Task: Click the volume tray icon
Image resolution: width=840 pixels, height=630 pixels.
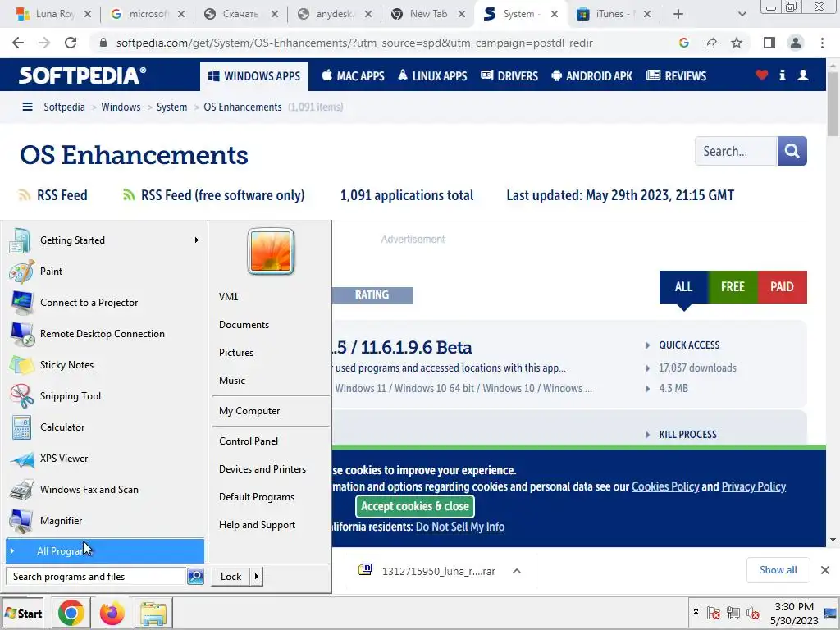Action: coord(753,613)
